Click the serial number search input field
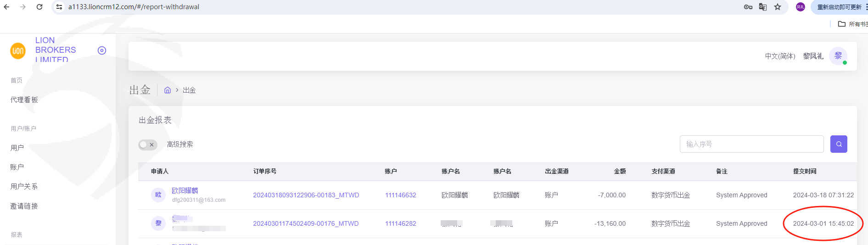The height and width of the screenshot is (245, 868). [751, 144]
